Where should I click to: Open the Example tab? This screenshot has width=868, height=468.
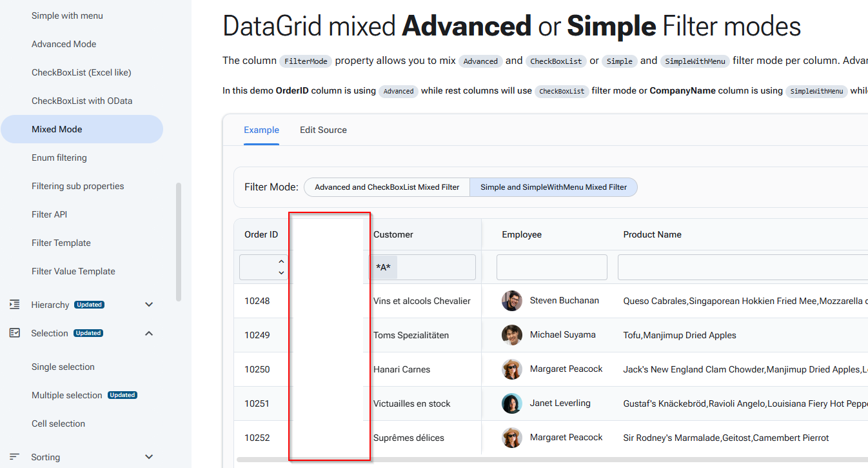261,130
